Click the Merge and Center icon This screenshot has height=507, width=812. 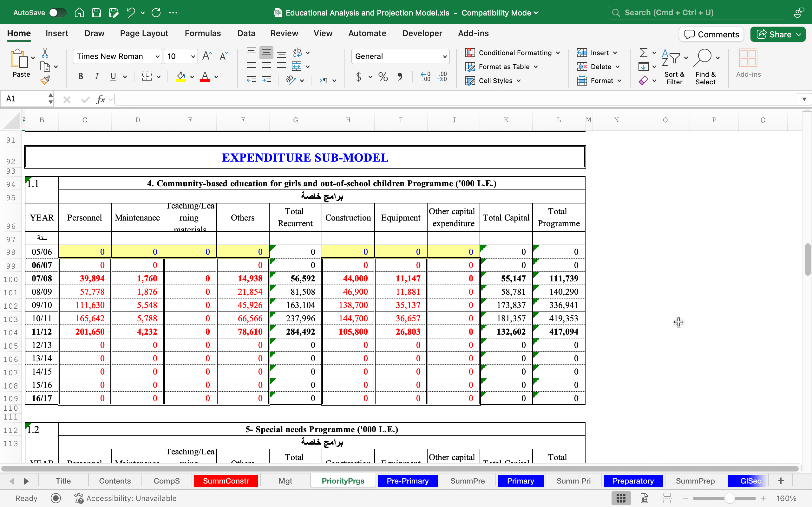click(297, 67)
